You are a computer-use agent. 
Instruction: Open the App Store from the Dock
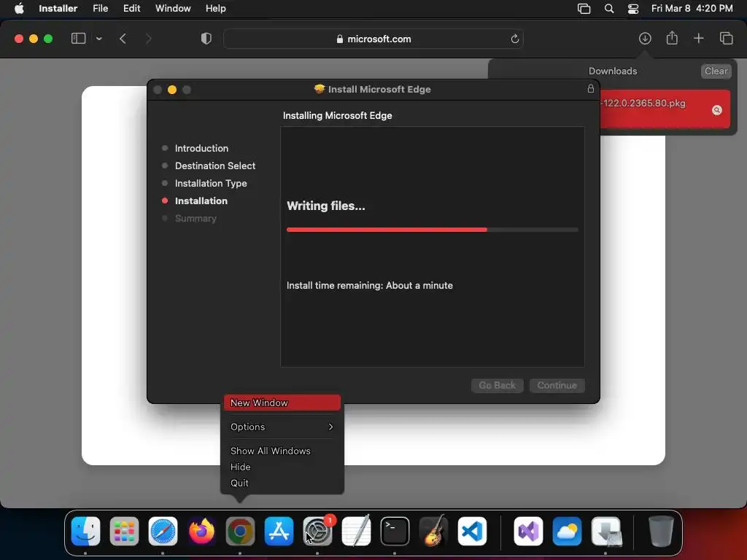coord(279,531)
